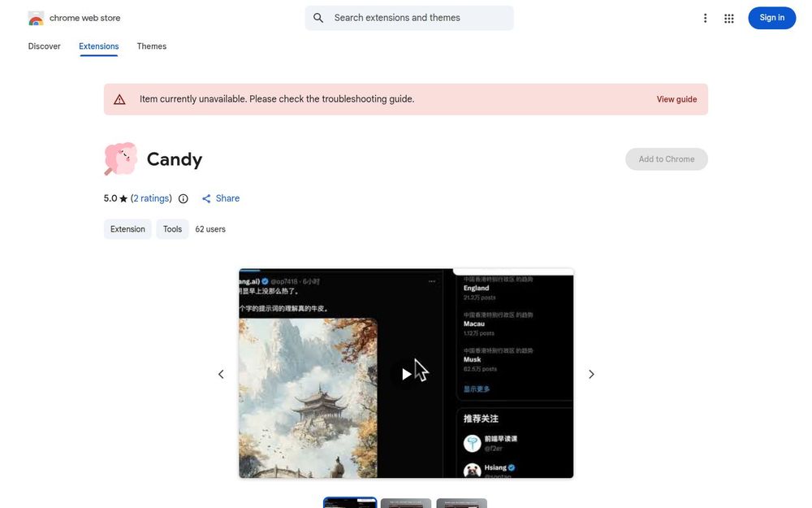Focus the Search extensions and themes field
812x508 pixels.
(x=409, y=18)
